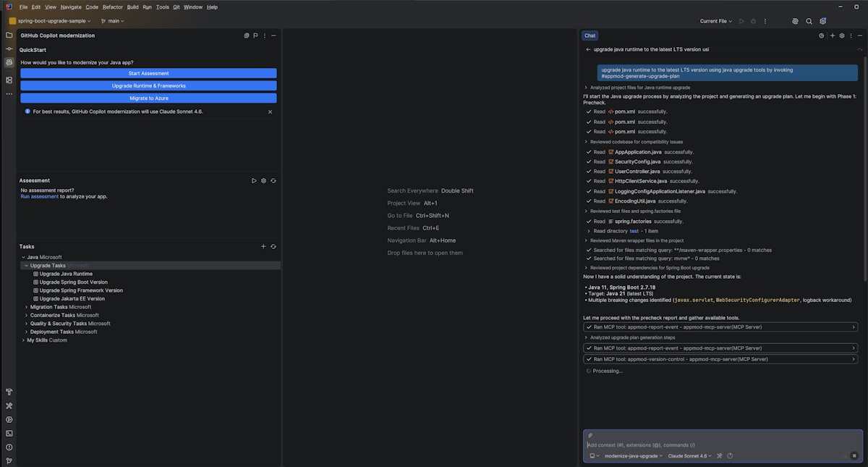Open Claude Sonnet 4.6 model dropdown
Image resolution: width=868 pixels, height=467 pixels.
[x=690, y=456]
